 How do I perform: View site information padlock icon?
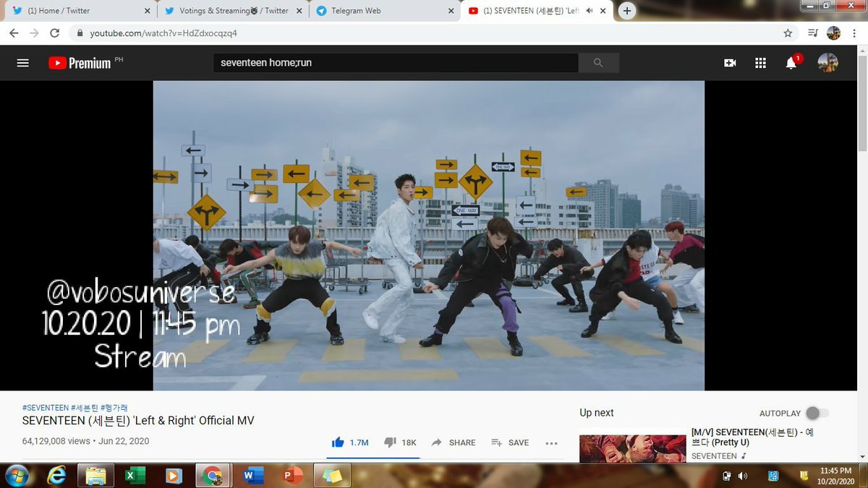79,33
